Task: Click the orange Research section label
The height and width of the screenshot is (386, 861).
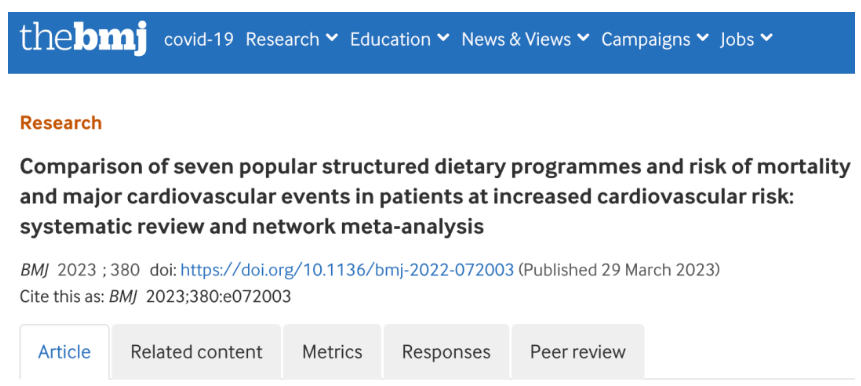Action: [61, 122]
